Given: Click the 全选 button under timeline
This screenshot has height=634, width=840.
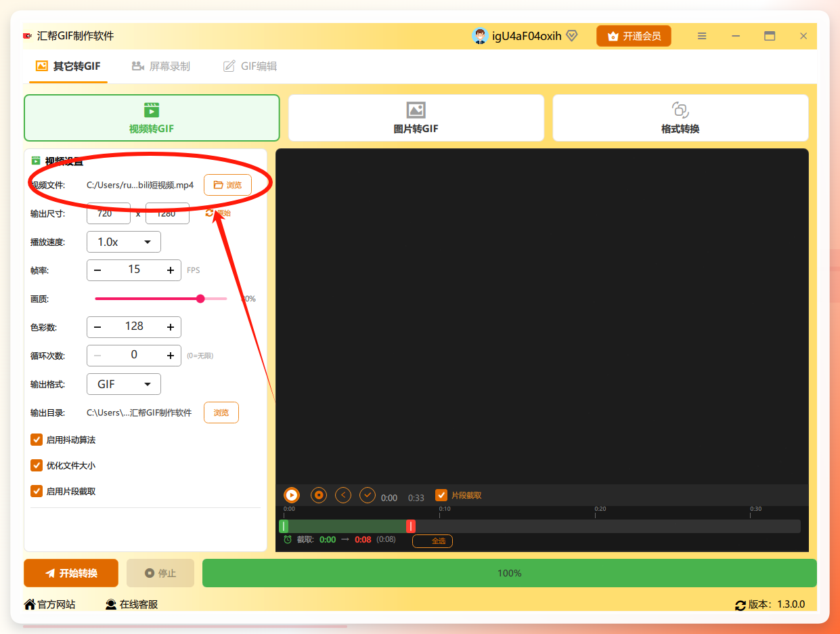Looking at the screenshot, I should click(433, 541).
